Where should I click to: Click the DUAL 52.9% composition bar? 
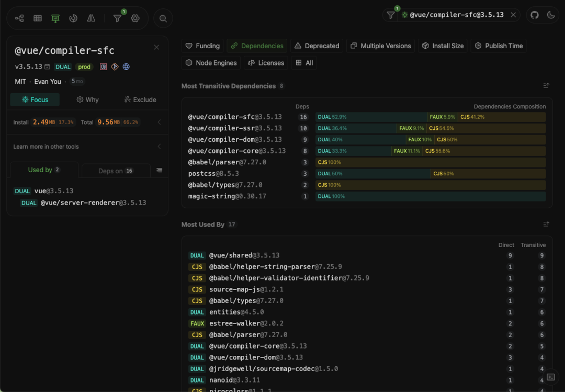[x=371, y=117]
